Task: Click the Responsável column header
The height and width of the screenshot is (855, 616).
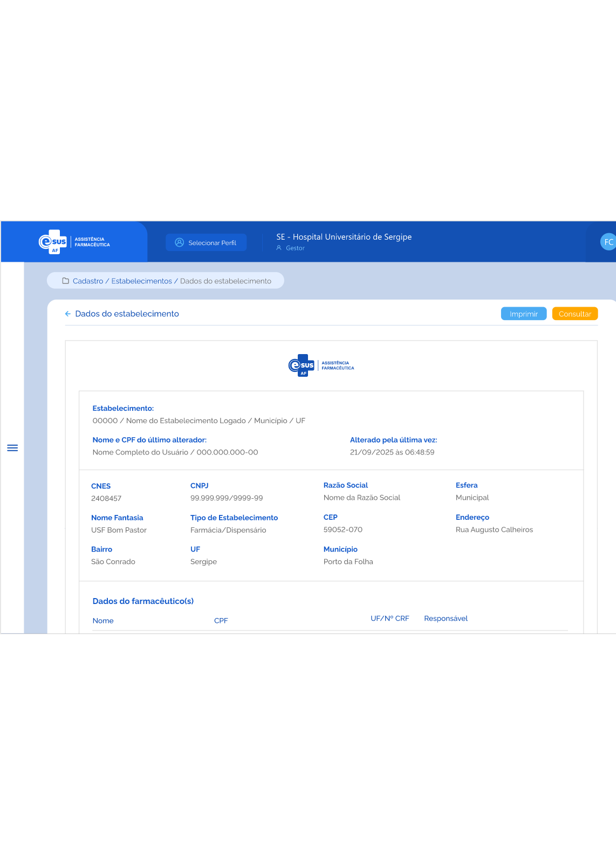Action: (446, 619)
